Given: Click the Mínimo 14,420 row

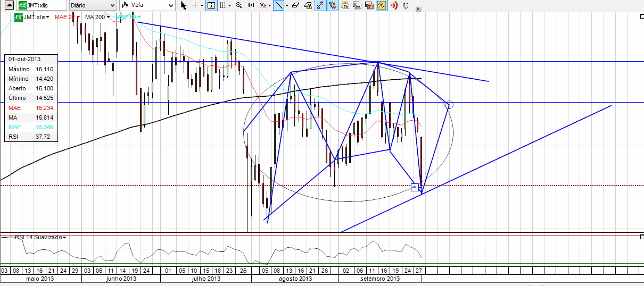Looking at the screenshot, I should 30,79.
